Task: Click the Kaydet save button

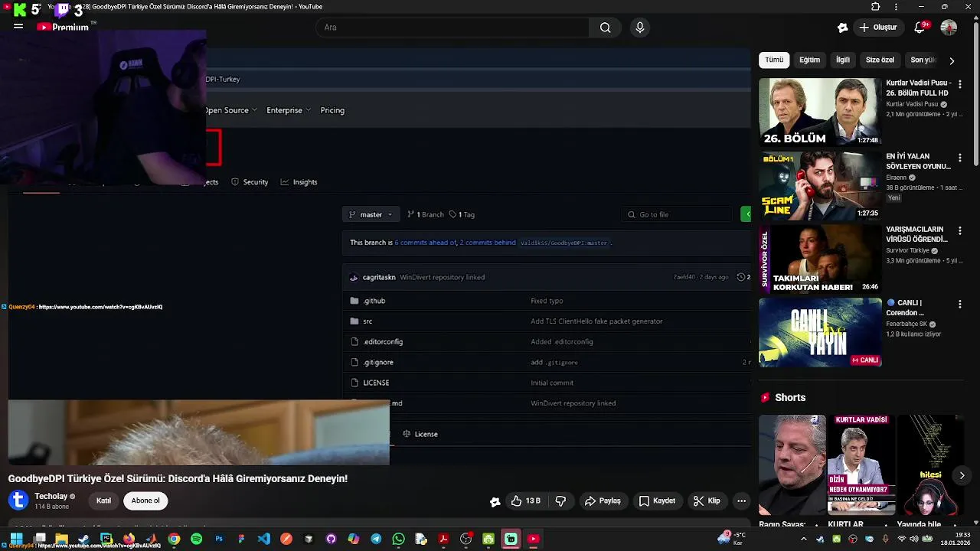Action: click(657, 500)
